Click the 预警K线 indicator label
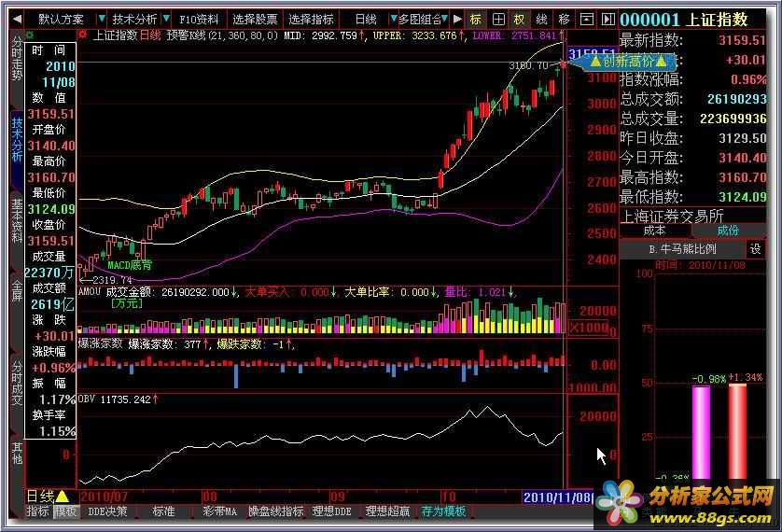Image resolution: width=782 pixels, height=532 pixels. tap(222, 35)
